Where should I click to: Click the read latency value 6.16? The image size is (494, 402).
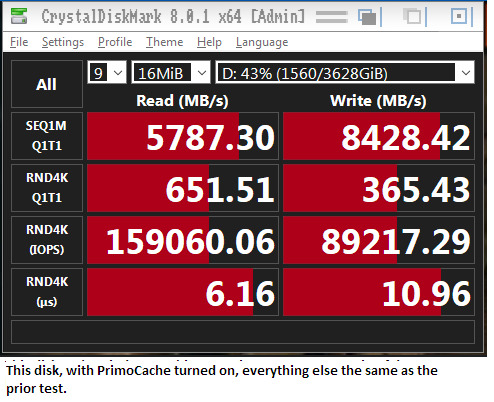[183, 292]
